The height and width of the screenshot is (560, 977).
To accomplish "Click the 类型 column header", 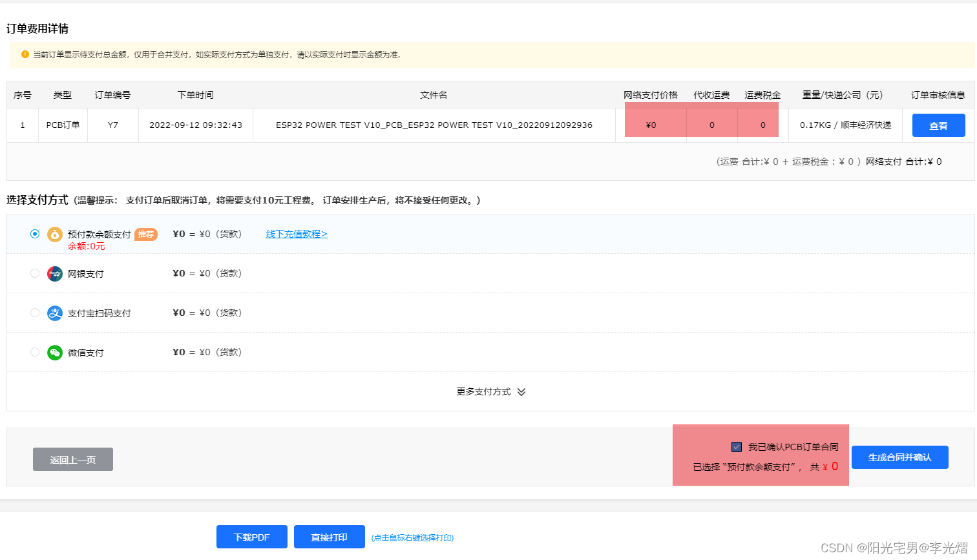I will tap(63, 95).
